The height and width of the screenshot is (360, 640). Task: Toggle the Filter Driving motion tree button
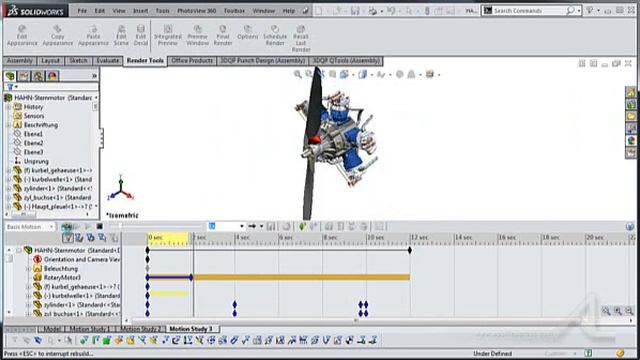pyautogui.click(x=91, y=238)
